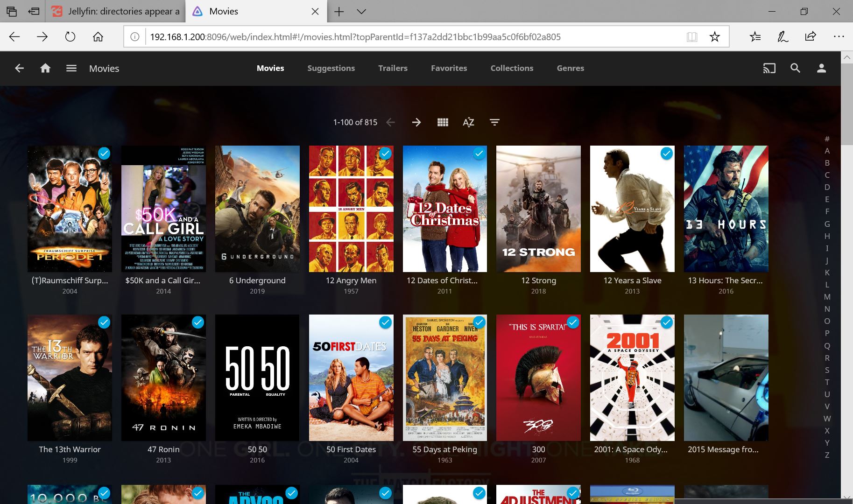Click the browser forward button
The width and height of the screenshot is (853, 504).
(42, 37)
